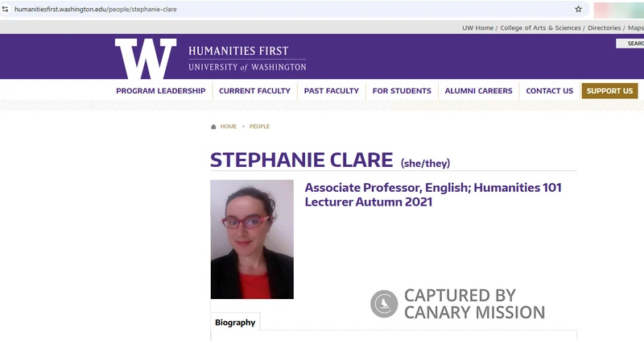Image resolution: width=644 pixels, height=341 pixels.
Task: Open Current Faculty menu item
Action: pyautogui.click(x=254, y=91)
